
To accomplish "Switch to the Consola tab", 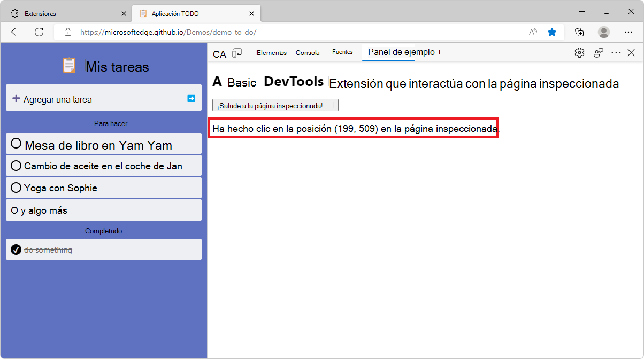I will [x=308, y=52].
